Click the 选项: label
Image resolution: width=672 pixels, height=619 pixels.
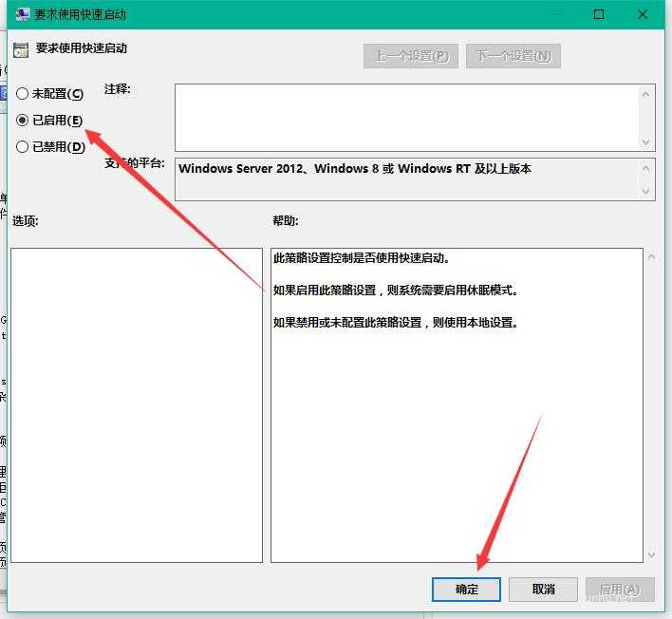coord(26,221)
